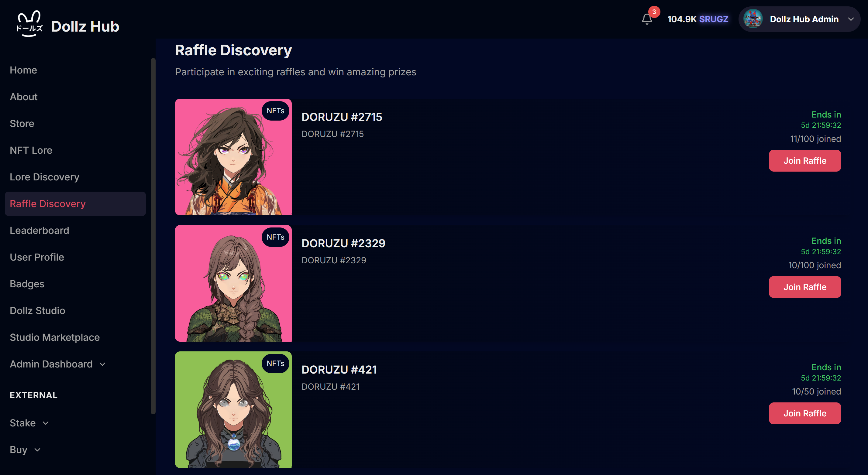Open DORUZU #2329 thumbnail image
The image size is (868, 475).
(233, 283)
